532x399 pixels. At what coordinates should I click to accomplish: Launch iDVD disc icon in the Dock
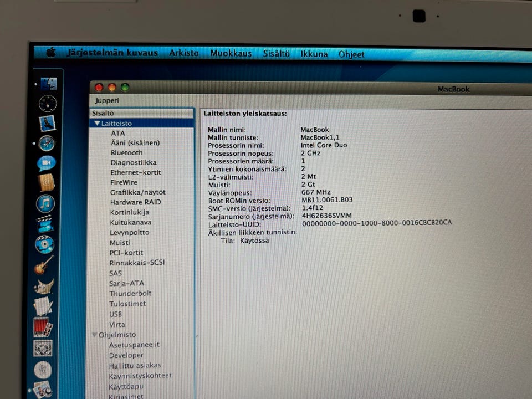44,244
